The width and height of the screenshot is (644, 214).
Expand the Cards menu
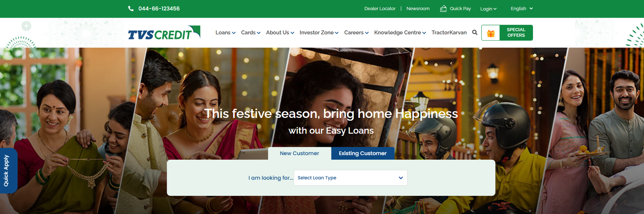251,33
